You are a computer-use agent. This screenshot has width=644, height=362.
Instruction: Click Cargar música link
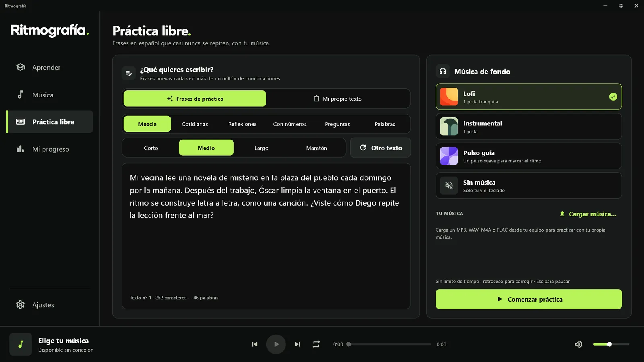point(588,214)
